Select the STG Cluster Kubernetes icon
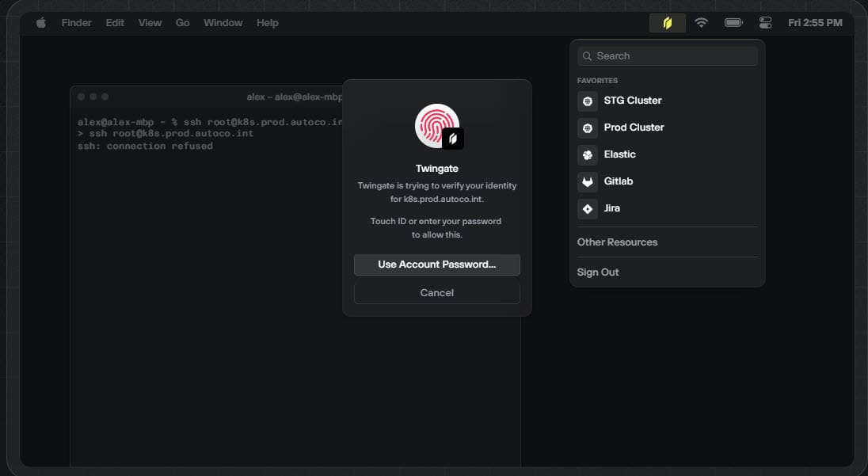The width and height of the screenshot is (868, 476). pyautogui.click(x=588, y=101)
